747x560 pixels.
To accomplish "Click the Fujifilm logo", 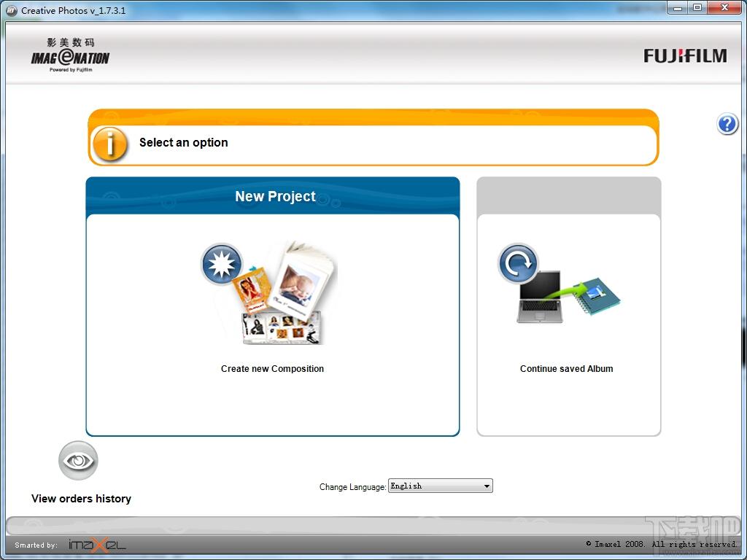I will [x=685, y=56].
